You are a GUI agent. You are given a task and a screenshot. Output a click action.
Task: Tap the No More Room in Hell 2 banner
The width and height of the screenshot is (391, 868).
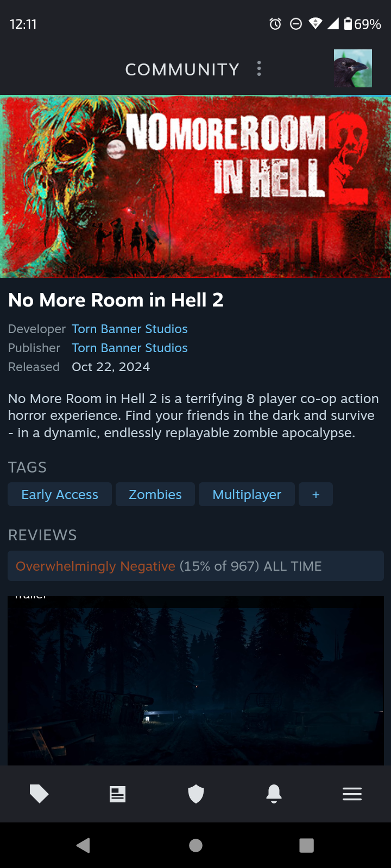195,187
